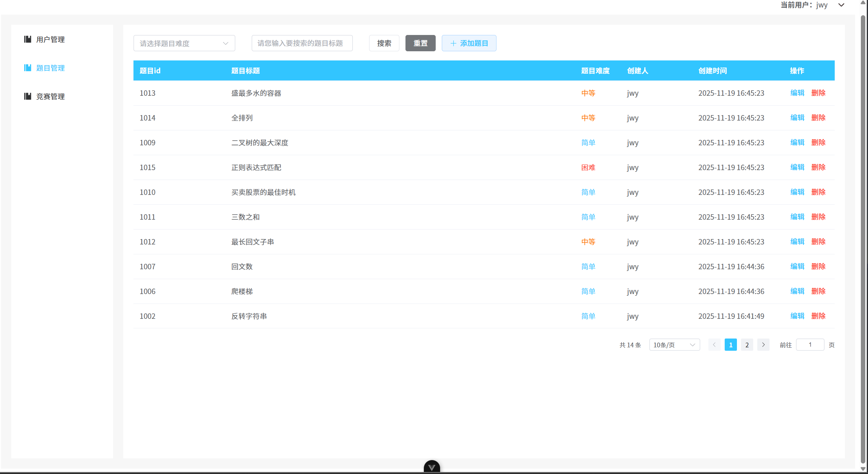The width and height of the screenshot is (868, 474).
Task: Click the plus icon on 添加题目 button
Action: 453,43
